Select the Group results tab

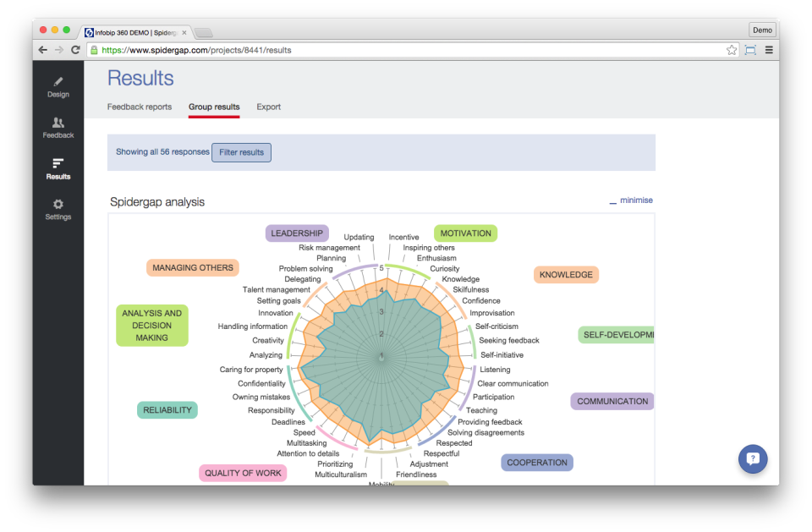214,107
